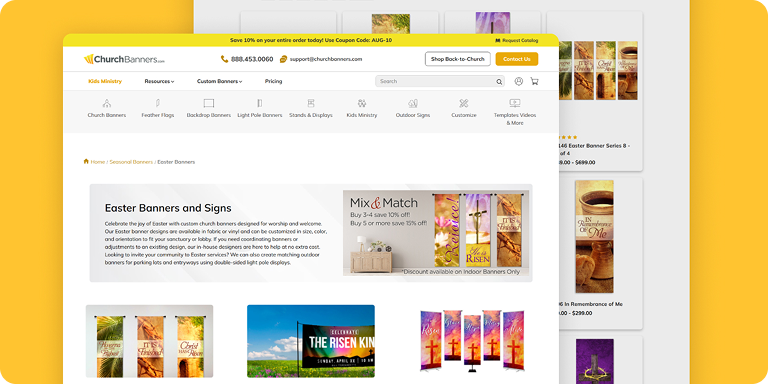Viewport: 768px width, 384px height.
Task: Expand the Resources dropdown menu
Action: click(x=159, y=81)
